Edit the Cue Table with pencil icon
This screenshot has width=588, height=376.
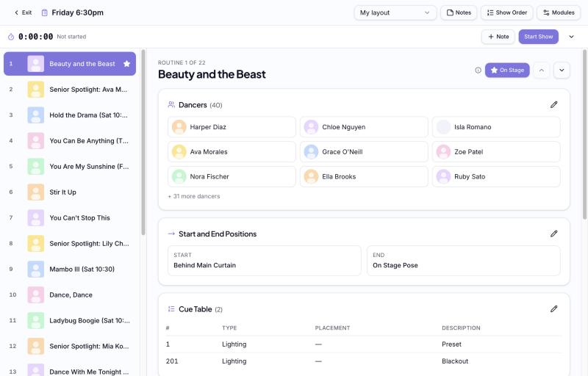pos(553,309)
